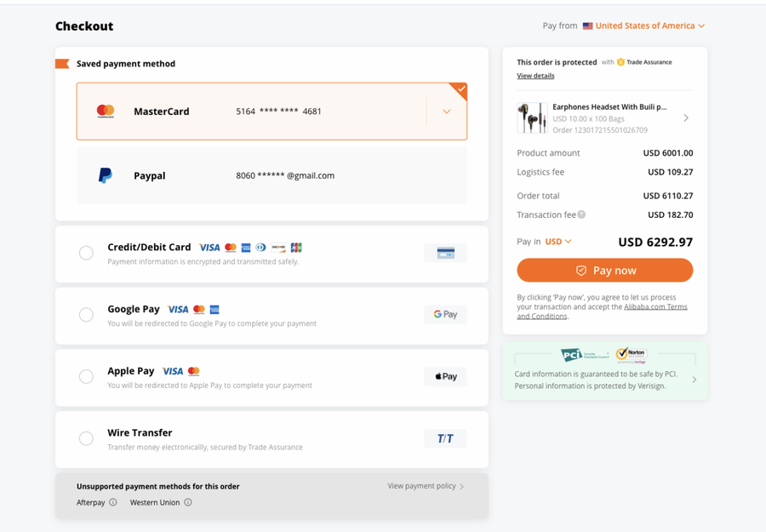Screen dimensions: 766x532
Task: Click the earphones product thumbnail
Action: (x=532, y=118)
